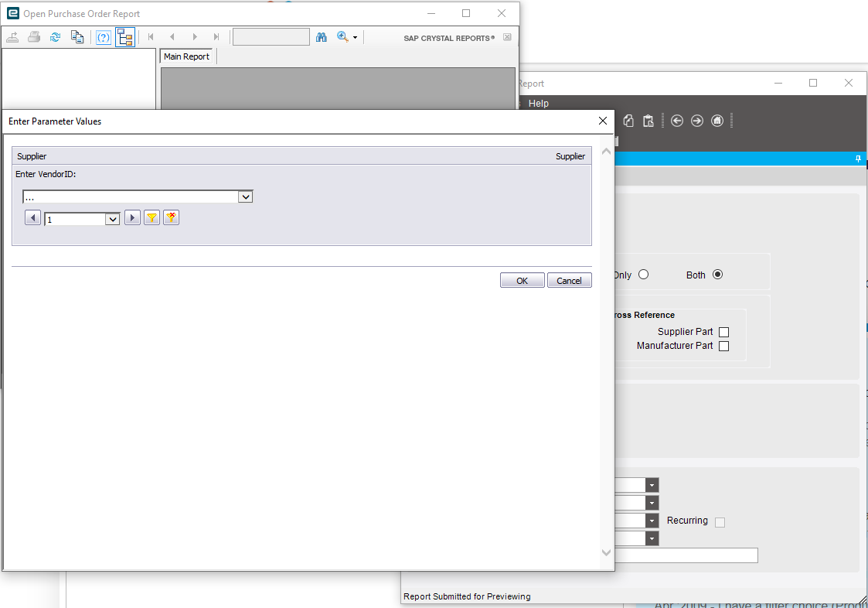This screenshot has height=608, width=868.
Task: Click the magnifier zoom icon
Action: point(342,37)
